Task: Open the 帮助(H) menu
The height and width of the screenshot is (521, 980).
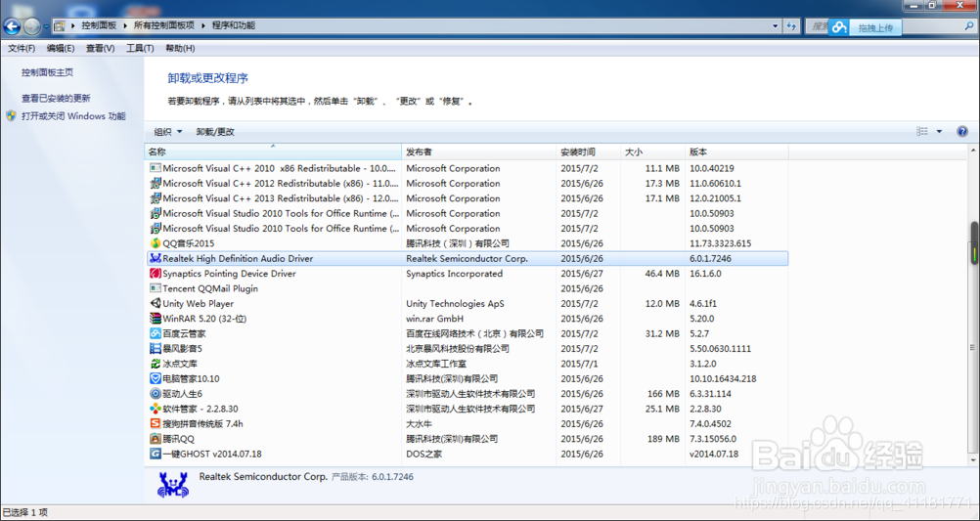Action: [x=180, y=48]
